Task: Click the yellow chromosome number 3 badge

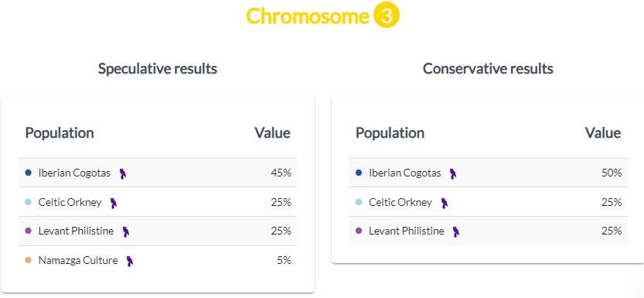Action: 386,15
